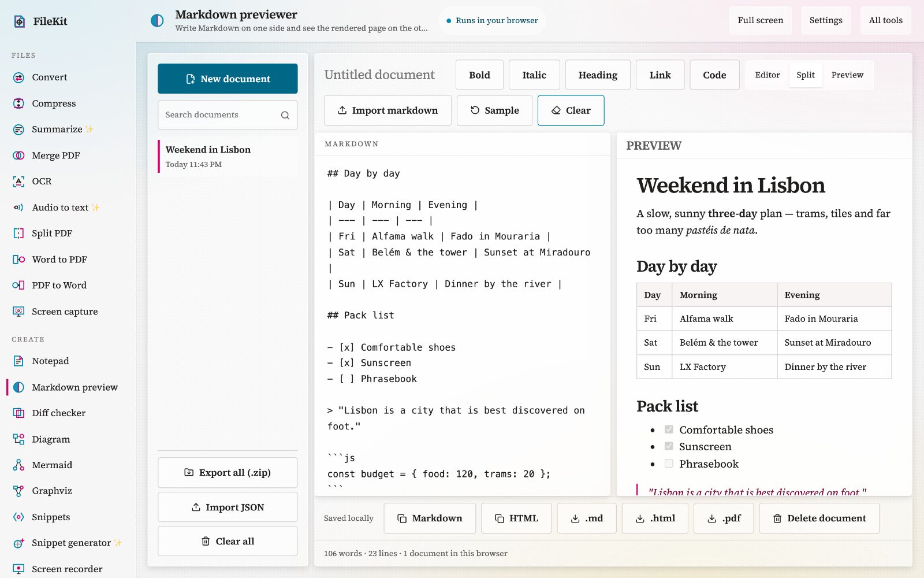Click the search magnifier icon
This screenshot has height=578, width=924.
coord(285,115)
